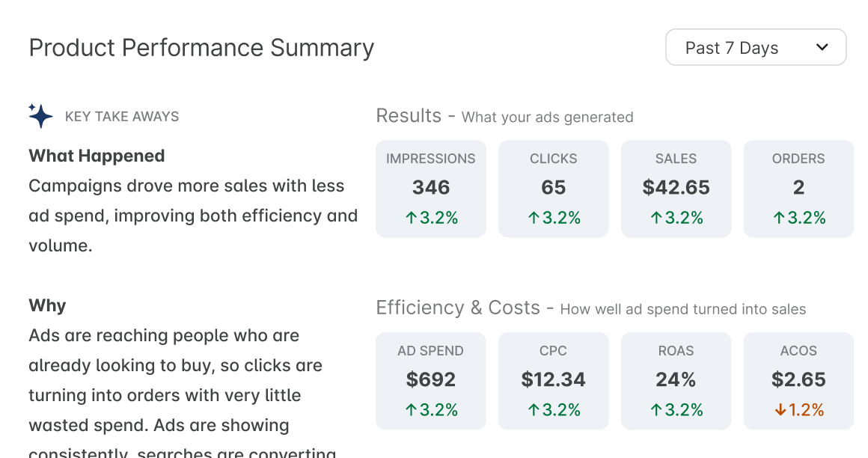Viewport: 868px width, 458px height.
Task: Open the Past 7 Days date range dropdown
Action: 756,47
